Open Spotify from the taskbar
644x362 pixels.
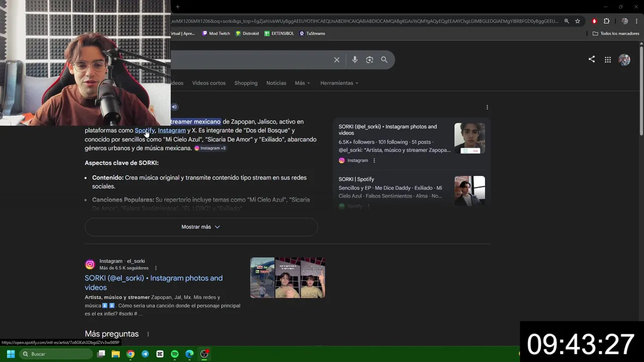pyautogui.click(x=175, y=354)
